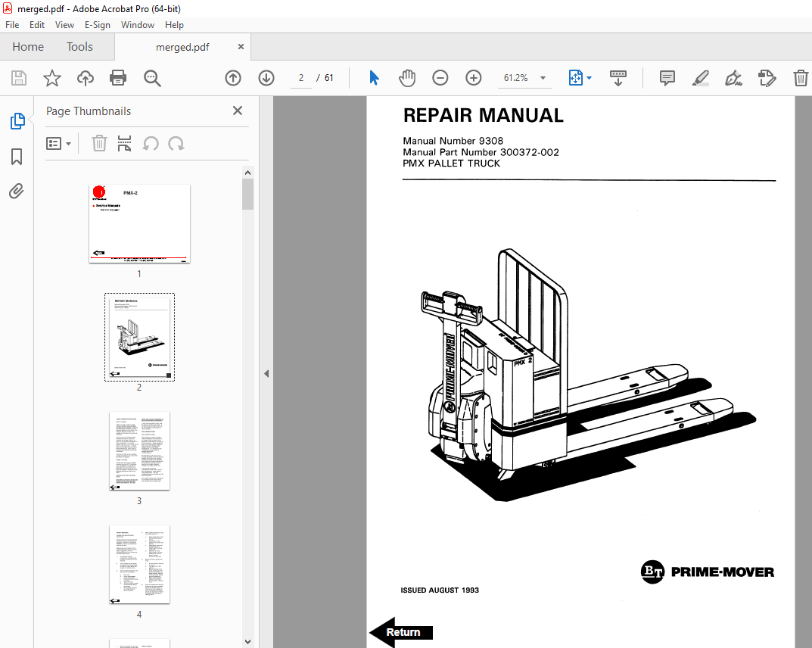Select the arrow Selection tool
Viewport: 812px width, 648px height.
(x=373, y=77)
